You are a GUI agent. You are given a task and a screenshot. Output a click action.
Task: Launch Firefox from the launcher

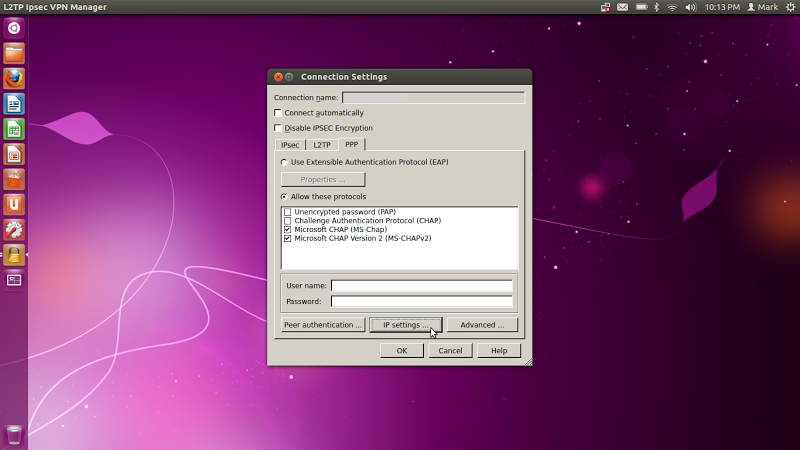tap(14, 79)
